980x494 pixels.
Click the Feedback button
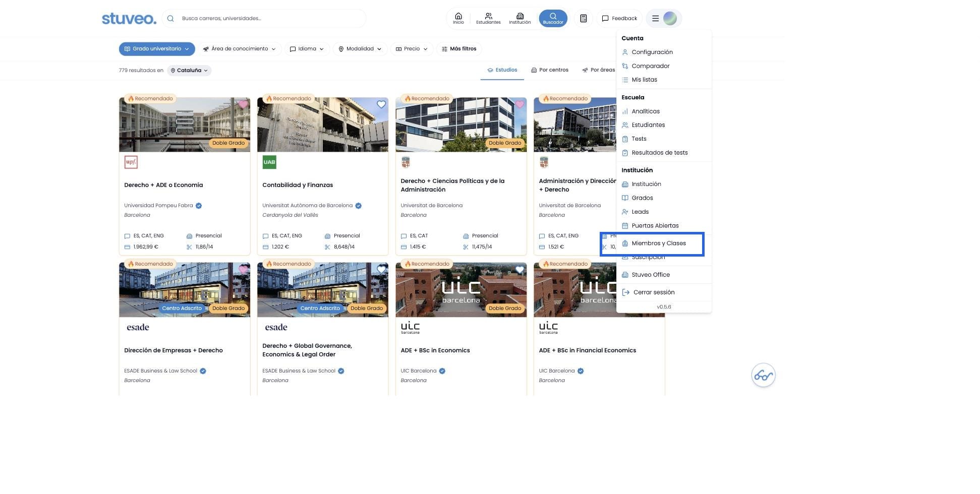pos(619,19)
